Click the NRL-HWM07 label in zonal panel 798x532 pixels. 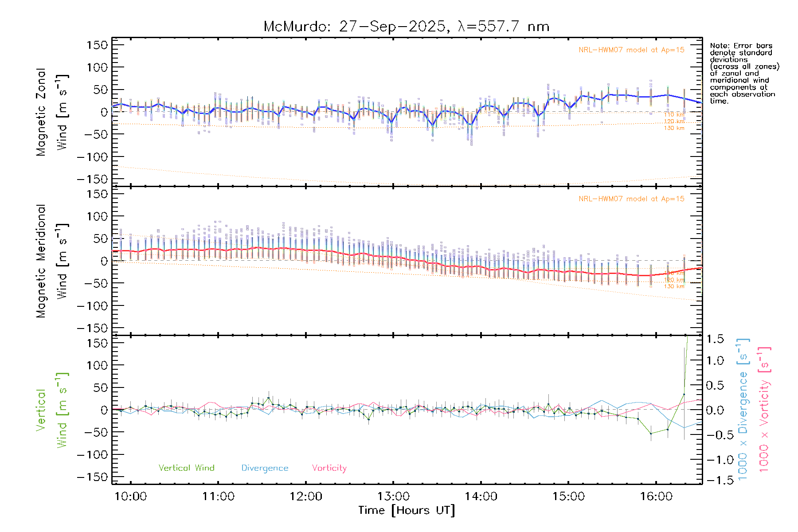(x=631, y=50)
